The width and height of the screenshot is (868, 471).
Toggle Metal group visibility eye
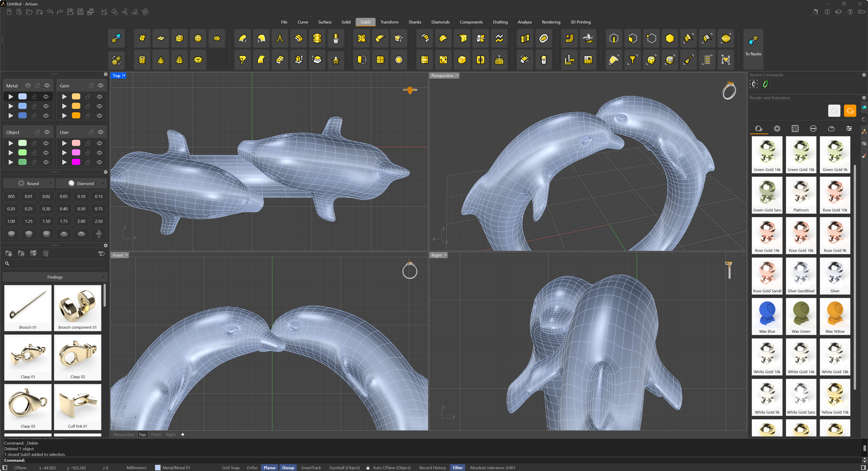click(x=47, y=86)
